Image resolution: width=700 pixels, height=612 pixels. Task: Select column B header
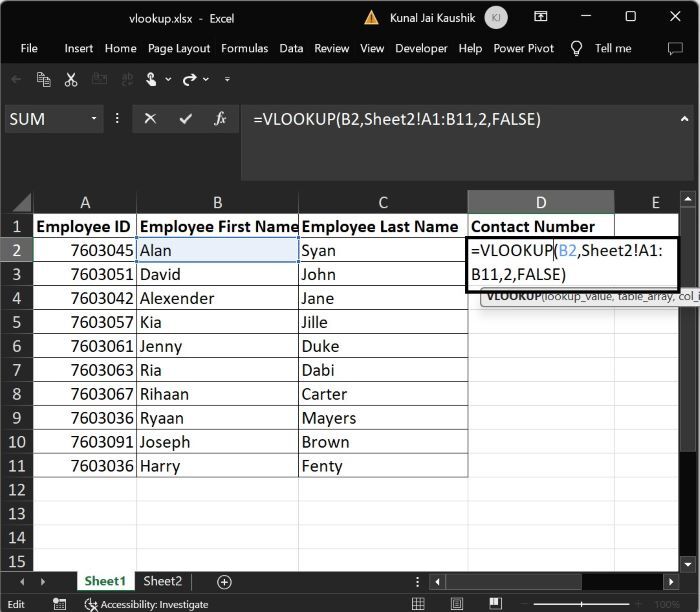217,202
